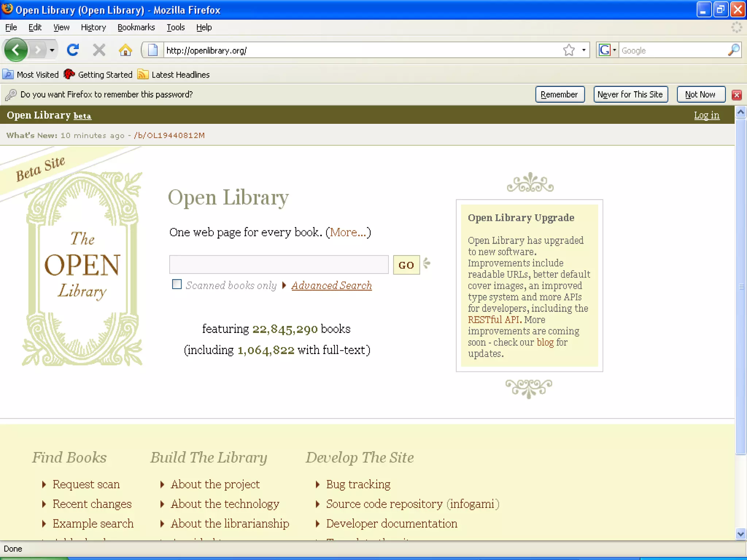Enable the Scanned books only checkbox
This screenshot has width=747, height=560.
coord(177,284)
